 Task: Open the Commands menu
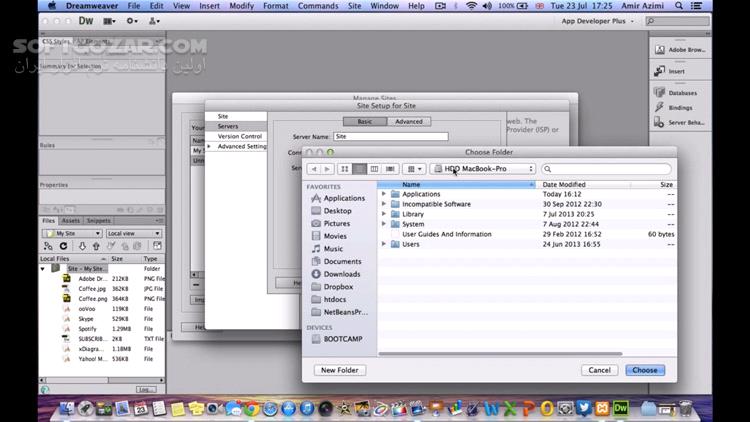point(318,6)
